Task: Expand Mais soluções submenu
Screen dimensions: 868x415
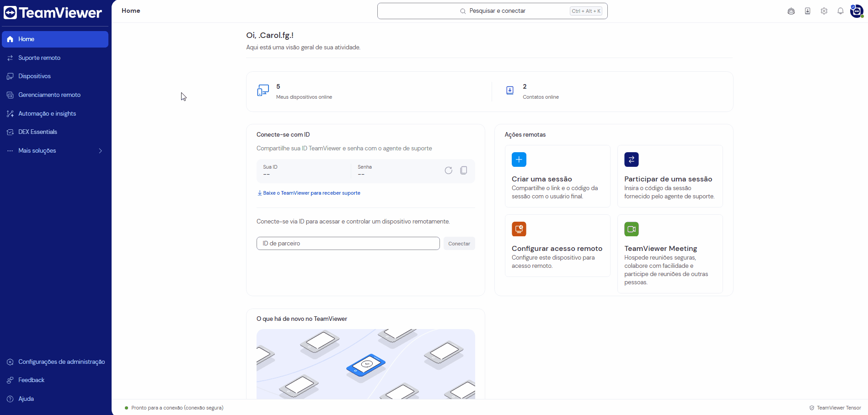Action: coord(55,151)
